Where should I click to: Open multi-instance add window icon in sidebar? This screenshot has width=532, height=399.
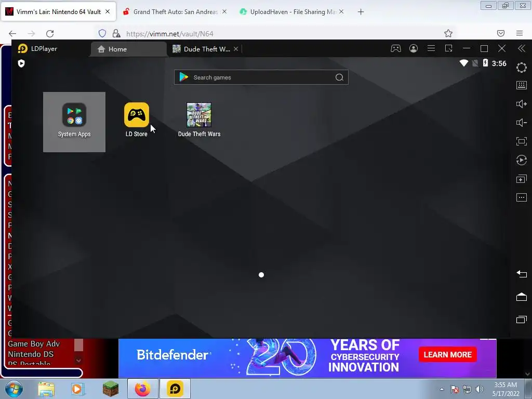point(521,179)
